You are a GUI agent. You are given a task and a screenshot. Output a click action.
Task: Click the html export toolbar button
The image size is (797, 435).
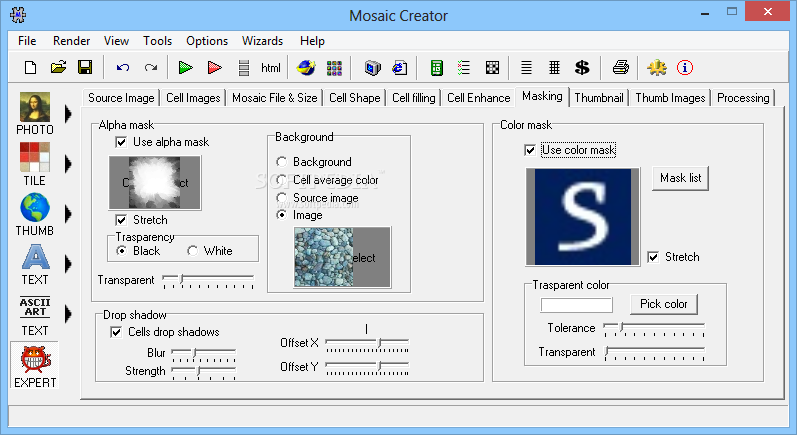click(270, 68)
